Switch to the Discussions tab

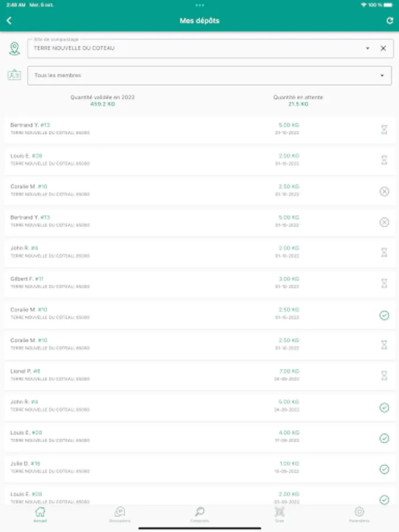[120, 514]
